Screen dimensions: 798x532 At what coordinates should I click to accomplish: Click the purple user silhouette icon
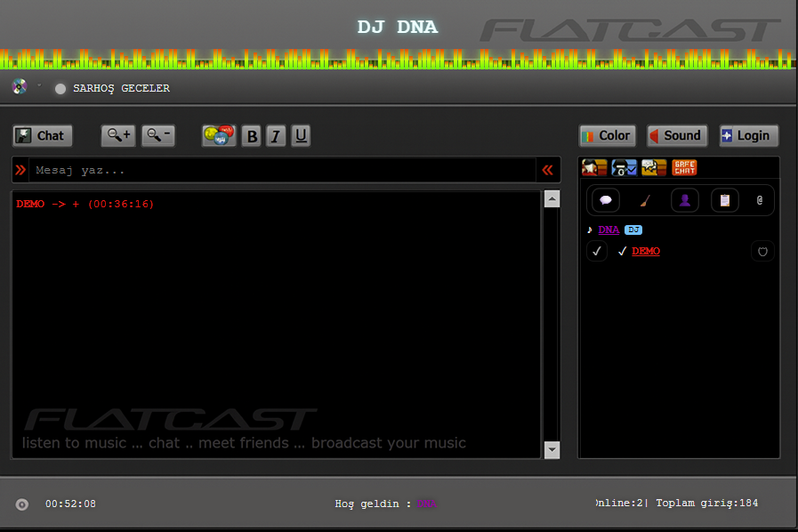[685, 200]
